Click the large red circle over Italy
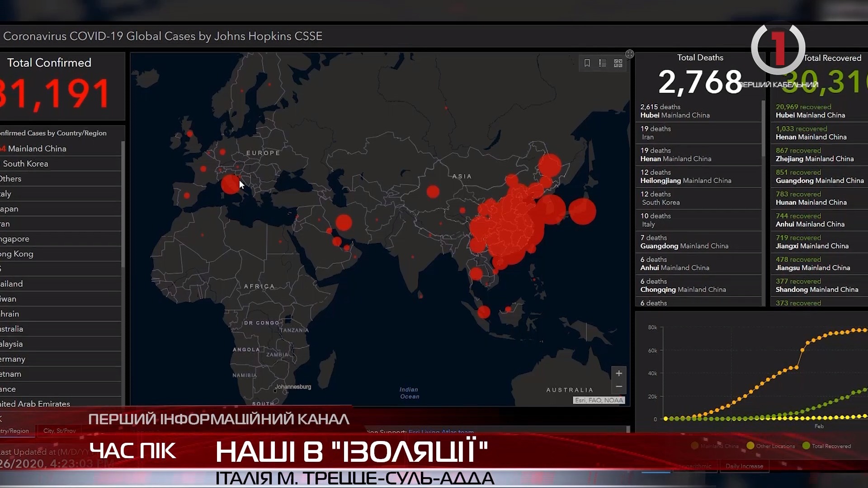Viewport: 868px width, 488px height. 231,184
